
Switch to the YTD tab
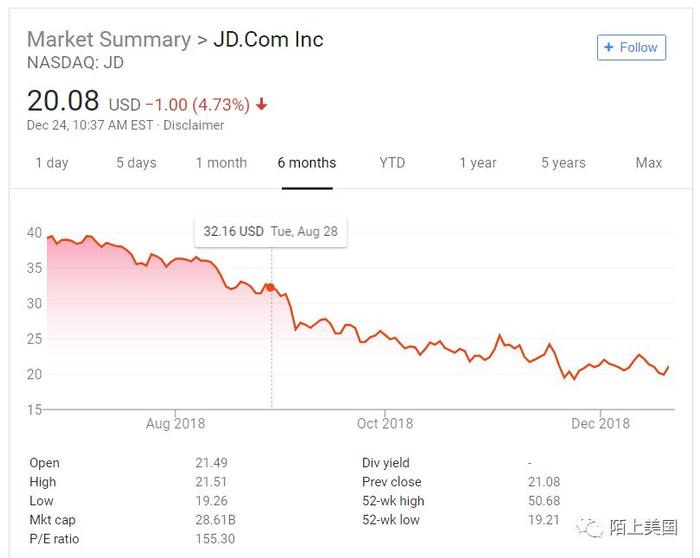click(392, 163)
